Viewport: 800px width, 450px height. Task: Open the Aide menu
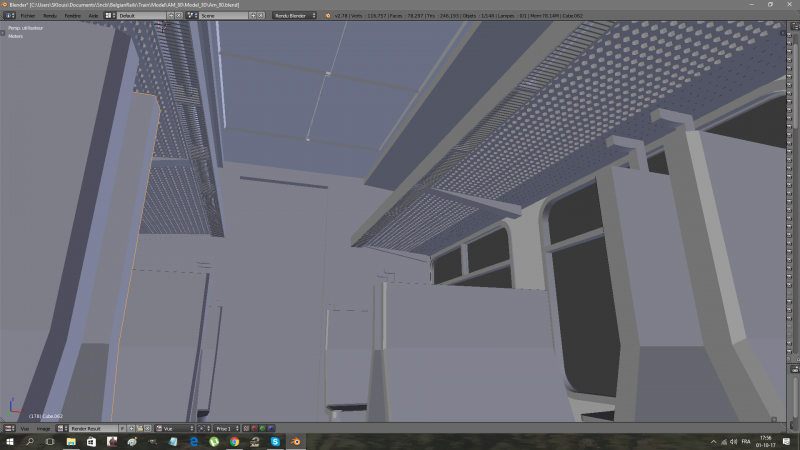(x=93, y=16)
